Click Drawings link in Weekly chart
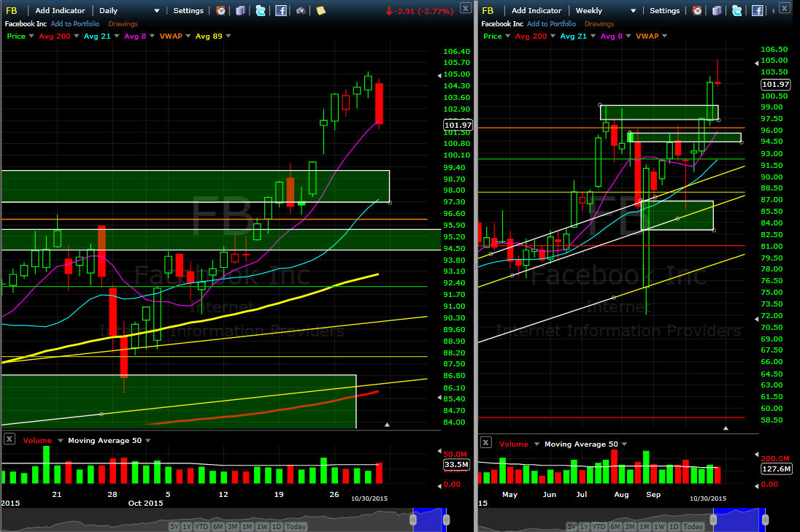 pos(599,23)
